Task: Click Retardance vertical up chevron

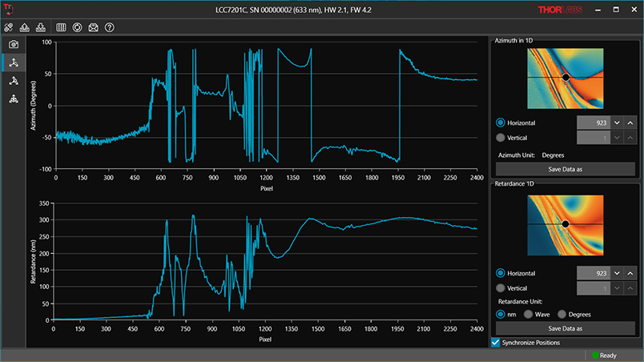Action: click(x=630, y=288)
